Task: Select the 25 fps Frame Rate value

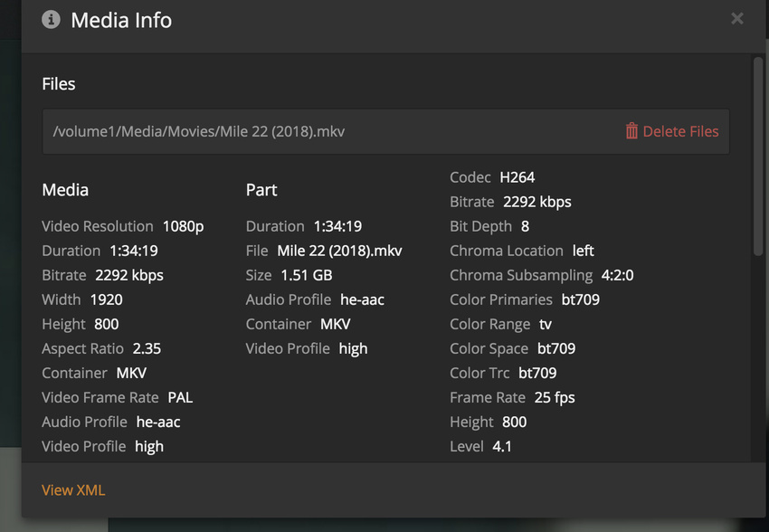Action: [x=554, y=397]
